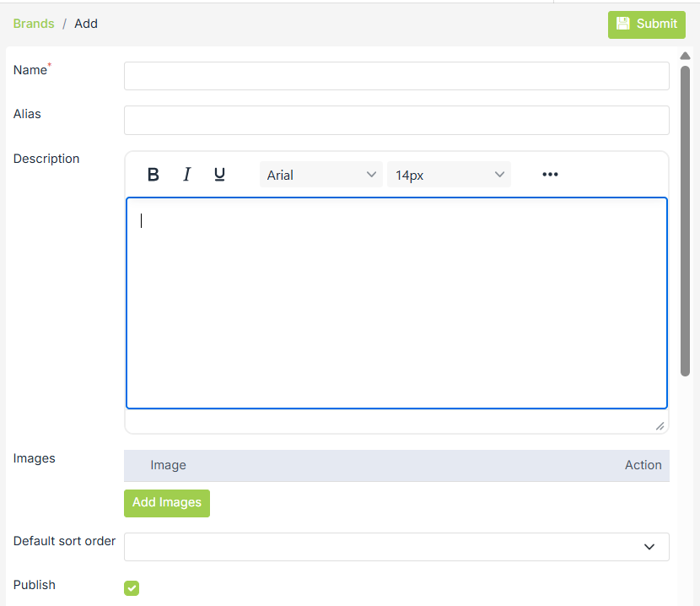Click the Add breadcrumb item
The image size is (700, 606).
click(86, 24)
